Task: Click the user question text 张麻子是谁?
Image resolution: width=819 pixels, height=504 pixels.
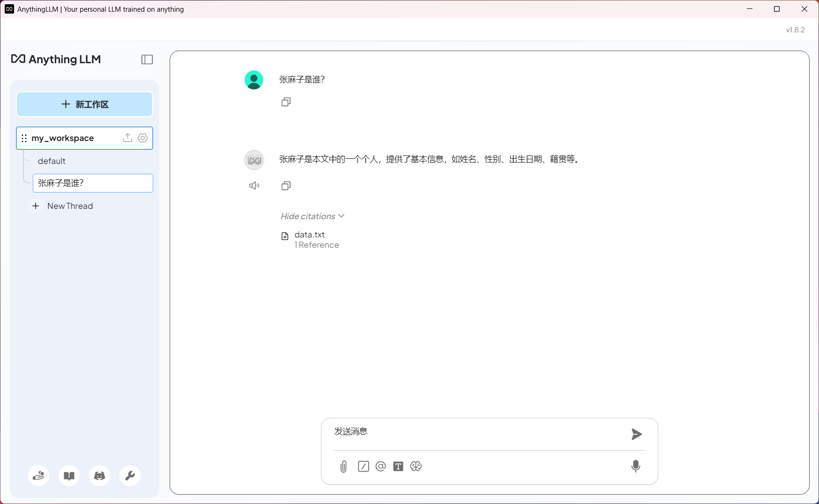Action: pyautogui.click(x=302, y=80)
